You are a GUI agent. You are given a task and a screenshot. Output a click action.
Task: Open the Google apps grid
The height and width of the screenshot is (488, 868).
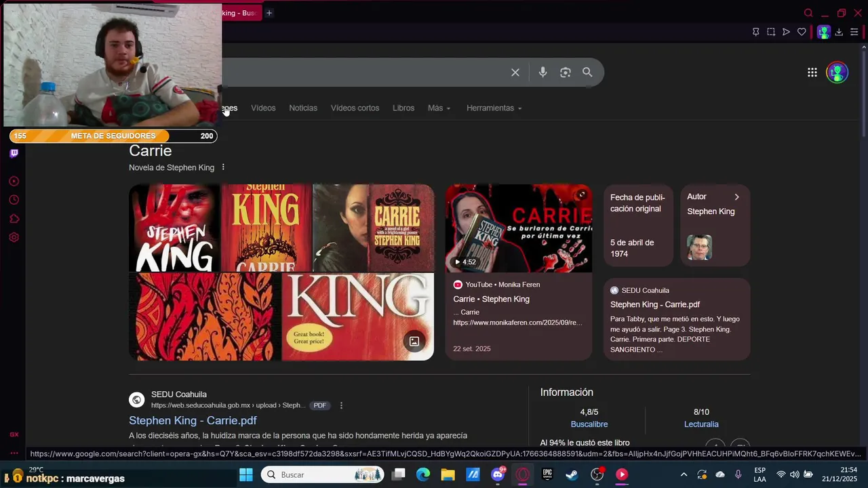click(812, 73)
